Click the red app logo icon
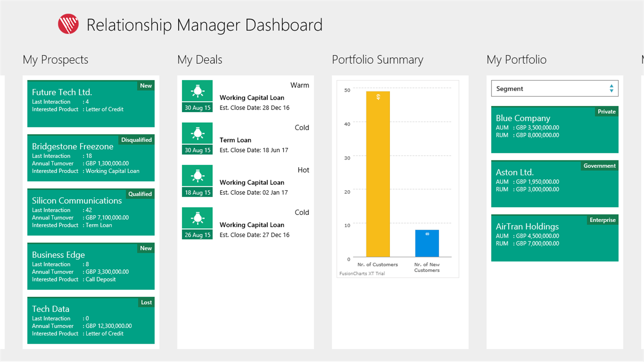644x362 pixels. (x=68, y=24)
